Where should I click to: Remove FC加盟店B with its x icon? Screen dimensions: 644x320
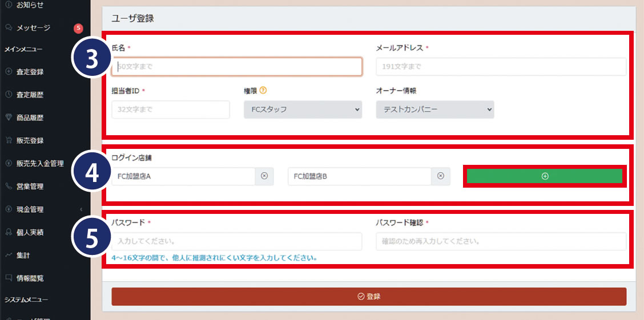coord(440,177)
